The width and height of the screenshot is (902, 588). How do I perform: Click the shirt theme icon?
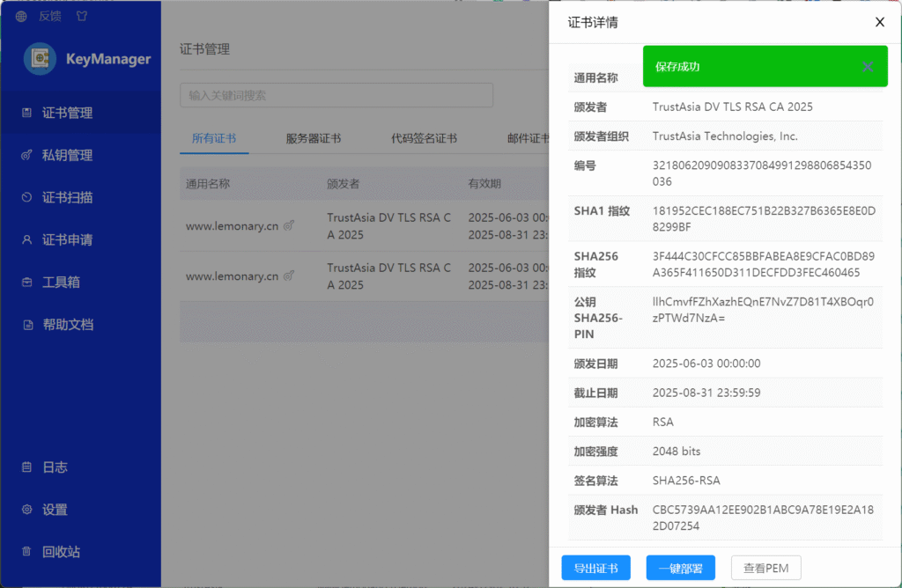(x=82, y=16)
